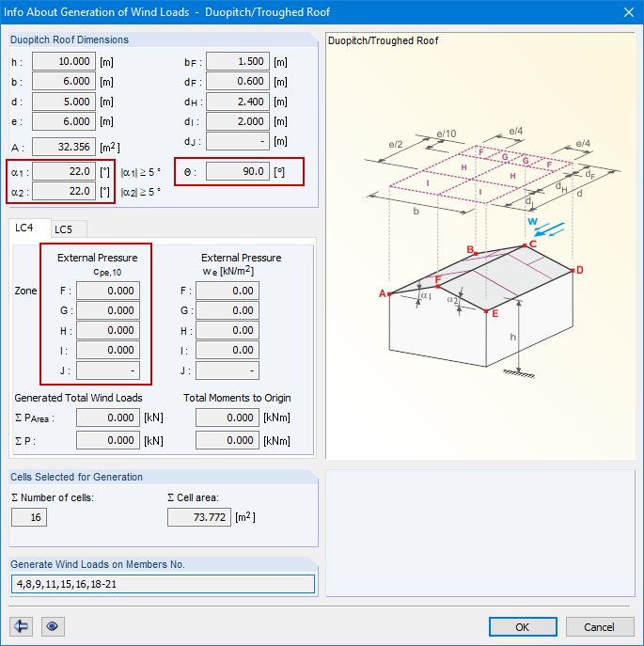Click the Σ P moment kNm field

228,440
